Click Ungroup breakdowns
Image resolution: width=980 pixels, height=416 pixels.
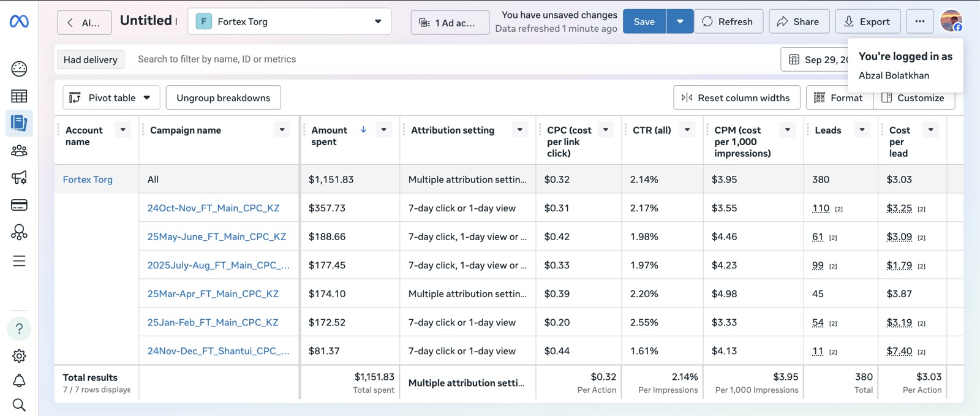[224, 97]
